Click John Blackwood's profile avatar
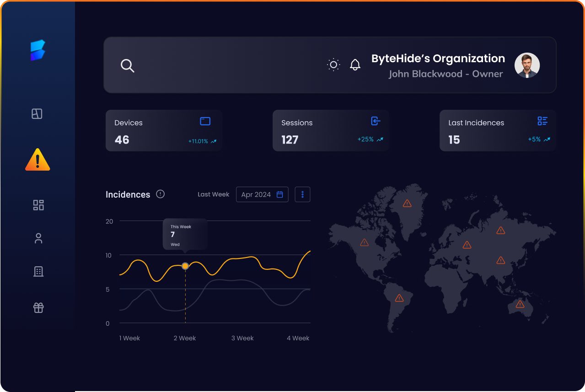 pyautogui.click(x=527, y=65)
